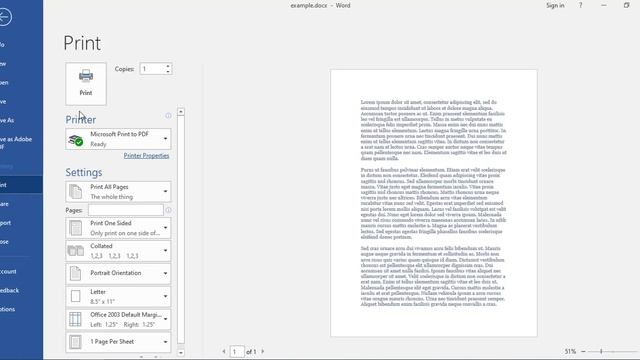
Task: Increase copies with the up spinner arrow
Action: (168, 66)
